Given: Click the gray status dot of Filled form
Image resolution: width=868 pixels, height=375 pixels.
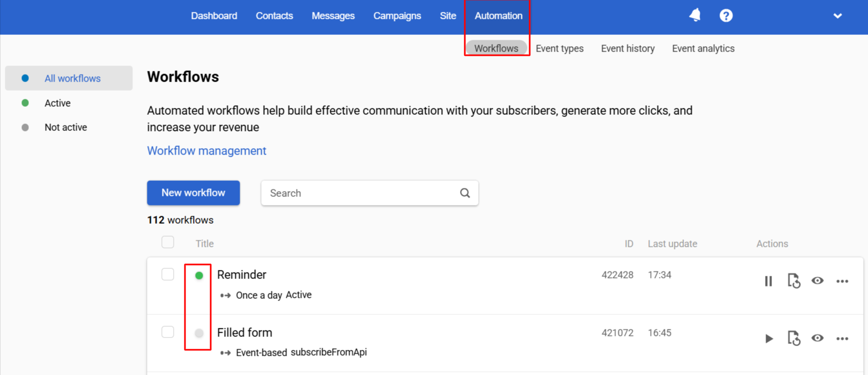Looking at the screenshot, I should (199, 333).
